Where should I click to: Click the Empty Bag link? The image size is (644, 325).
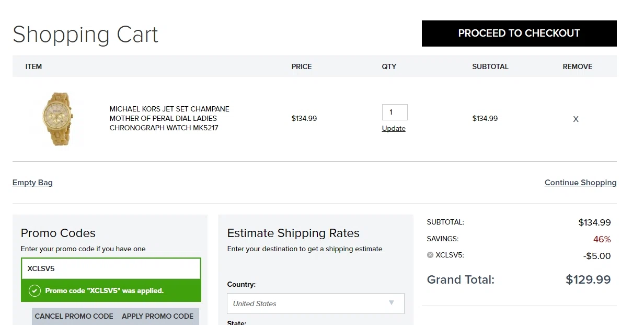[32, 183]
